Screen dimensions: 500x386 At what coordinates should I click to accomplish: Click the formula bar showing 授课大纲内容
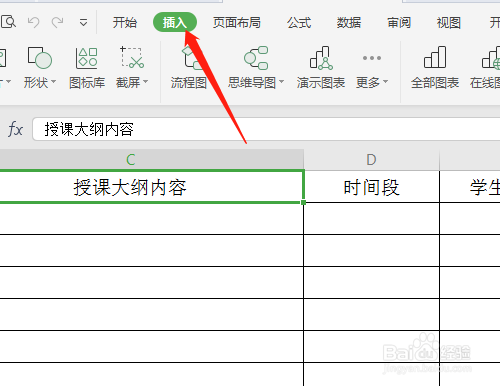(266, 129)
